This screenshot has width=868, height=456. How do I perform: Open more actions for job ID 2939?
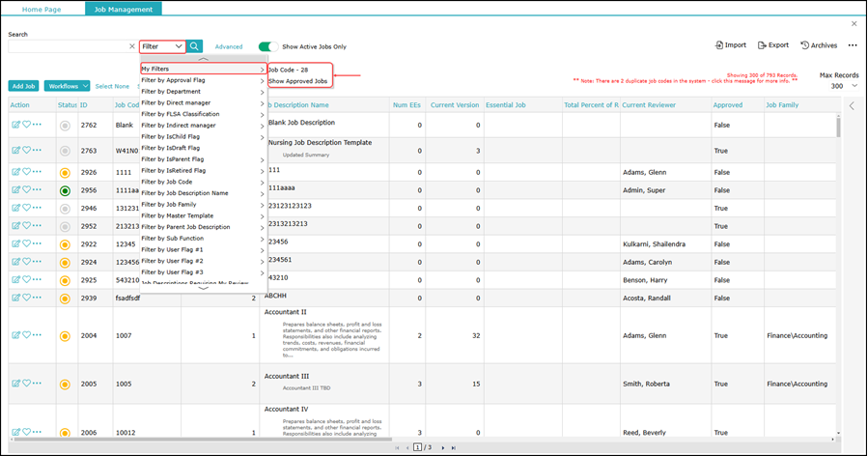coord(37,297)
